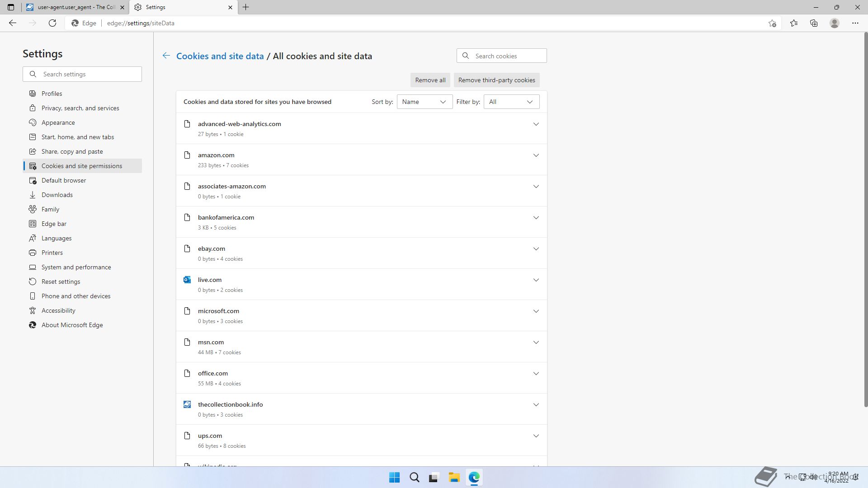Open the Settings and more ellipsis menu

coord(855,23)
